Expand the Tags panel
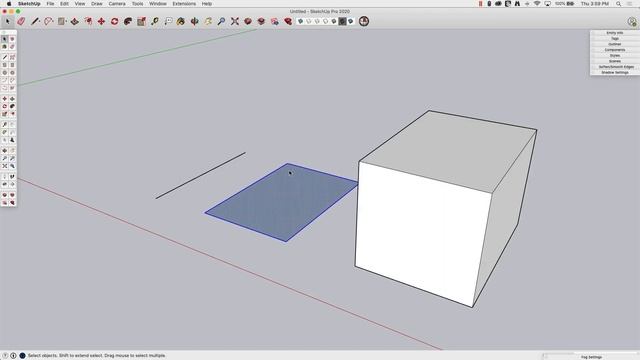This screenshot has height=360, width=640. pyautogui.click(x=615, y=38)
